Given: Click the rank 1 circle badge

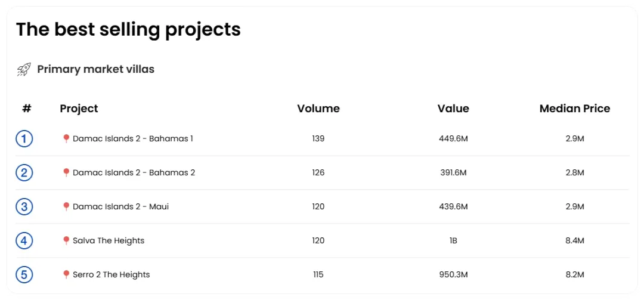Looking at the screenshot, I should [24, 139].
